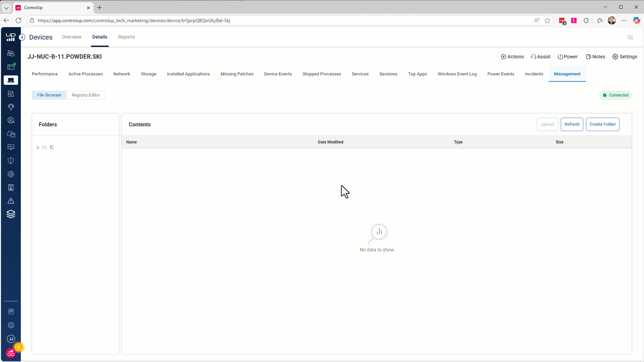Select the cloud package icon in sidebar

point(11,134)
